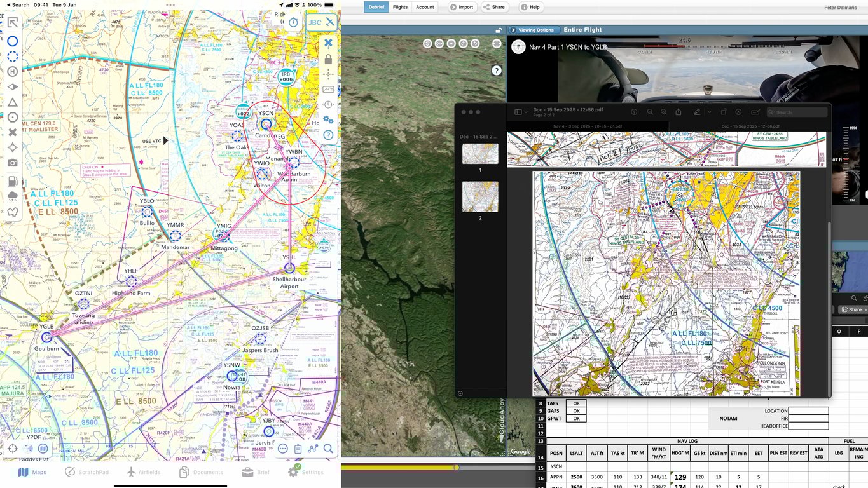Zoom in the PDF
The width and height of the screenshot is (868, 488).
[x=664, y=112]
